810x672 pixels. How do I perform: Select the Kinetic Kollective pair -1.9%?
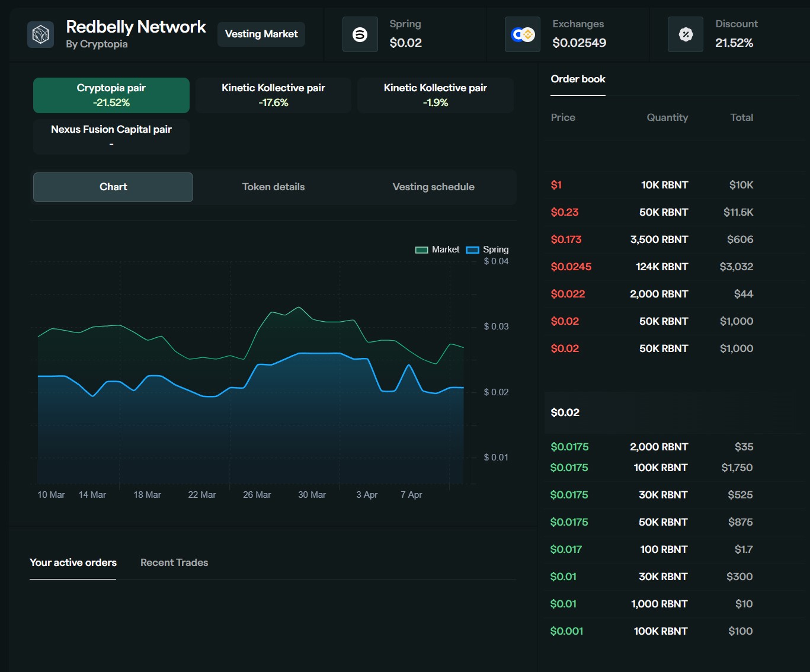(x=436, y=95)
